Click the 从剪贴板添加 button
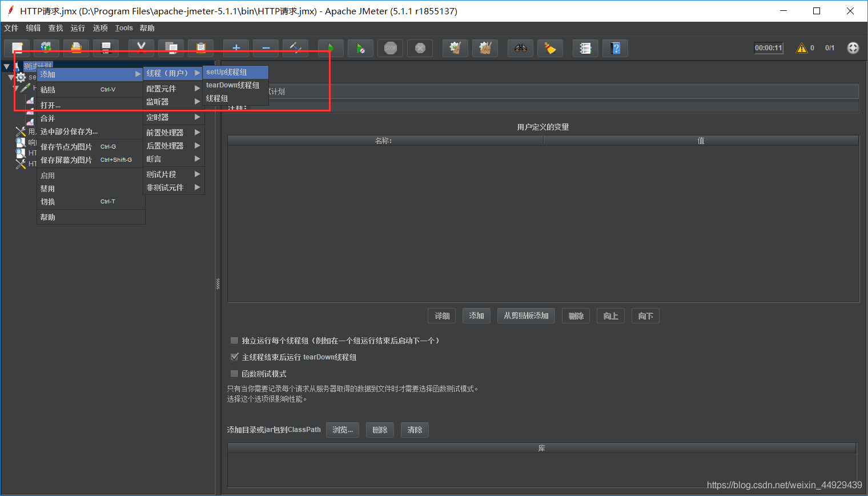 [526, 316]
